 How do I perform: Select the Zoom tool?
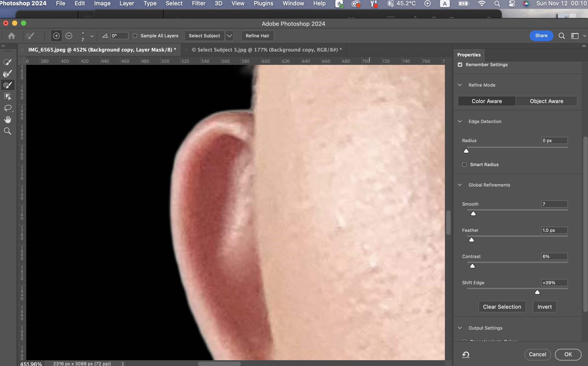pos(8,131)
